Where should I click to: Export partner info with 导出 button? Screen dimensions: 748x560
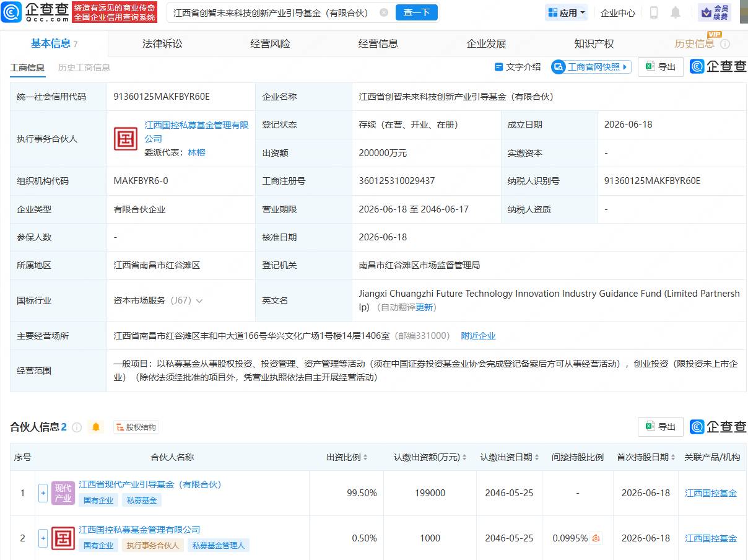pyautogui.click(x=661, y=427)
